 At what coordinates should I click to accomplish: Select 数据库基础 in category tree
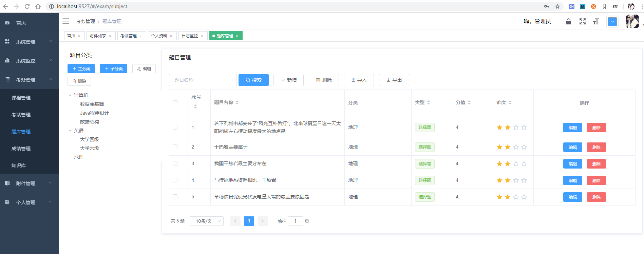[x=92, y=104]
